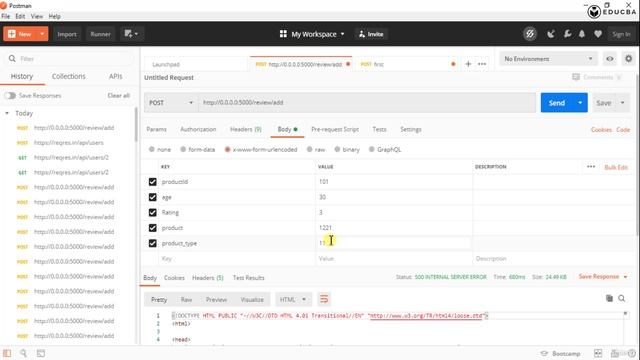
Task: Open the Send button dropdown arrow
Action: pyautogui.click(x=580, y=102)
